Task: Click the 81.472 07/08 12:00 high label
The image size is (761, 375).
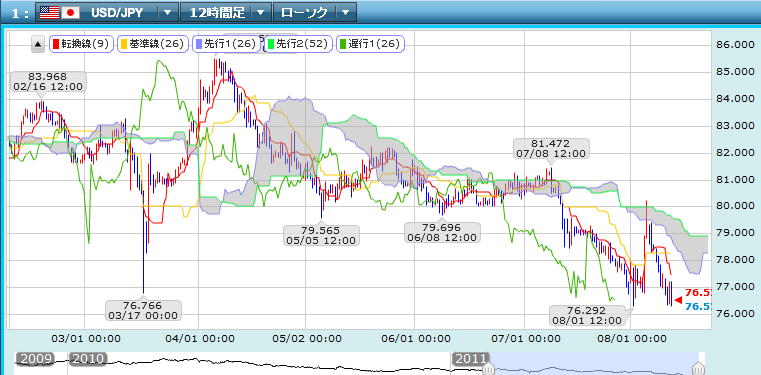Action: (551, 148)
